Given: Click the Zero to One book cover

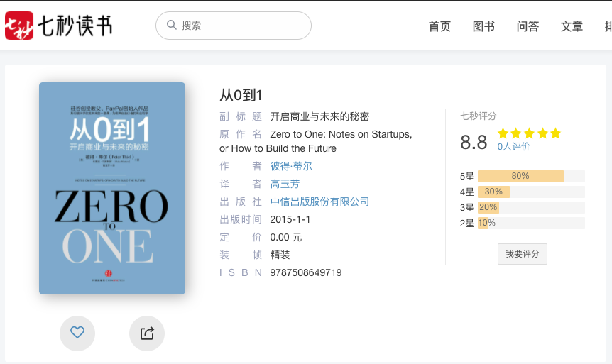Looking at the screenshot, I should [x=112, y=188].
